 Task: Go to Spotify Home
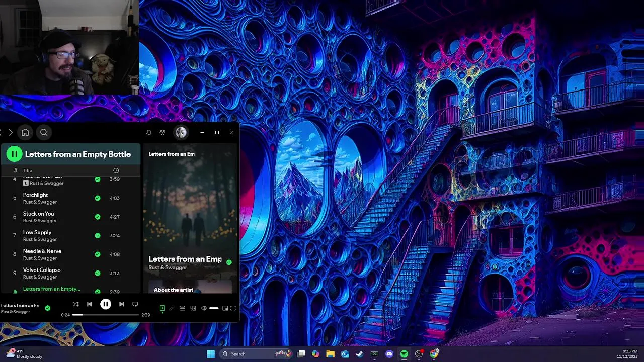point(25,132)
